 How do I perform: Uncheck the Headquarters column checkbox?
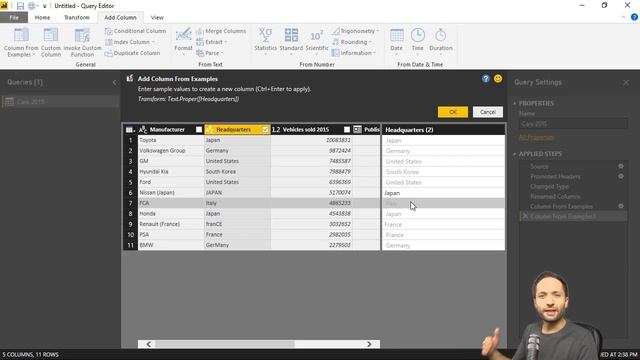coord(265,129)
